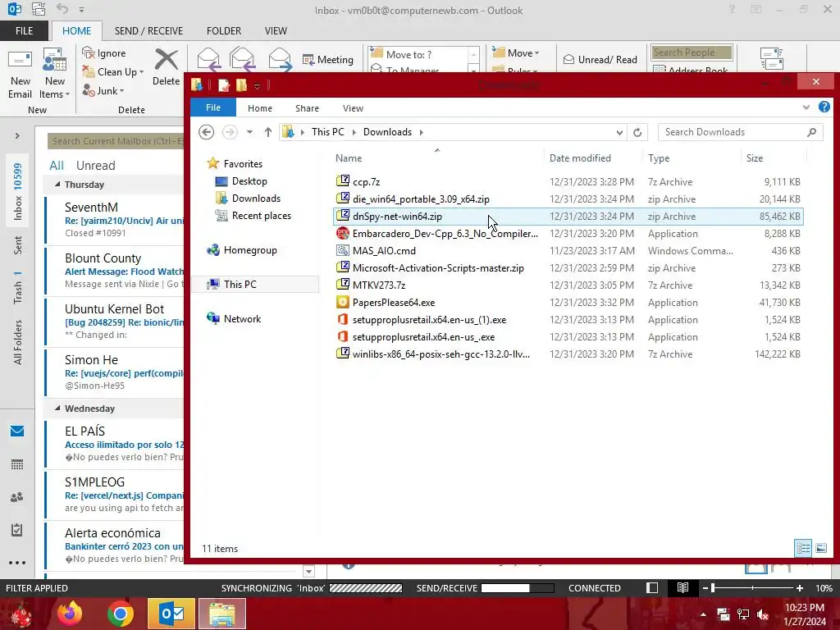
Task: Click Chrome icon in the taskbar
Action: pyautogui.click(x=120, y=614)
